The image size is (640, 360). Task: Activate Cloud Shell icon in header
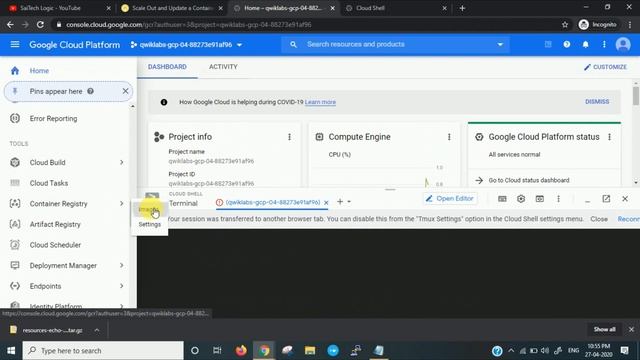(x=548, y=44)
